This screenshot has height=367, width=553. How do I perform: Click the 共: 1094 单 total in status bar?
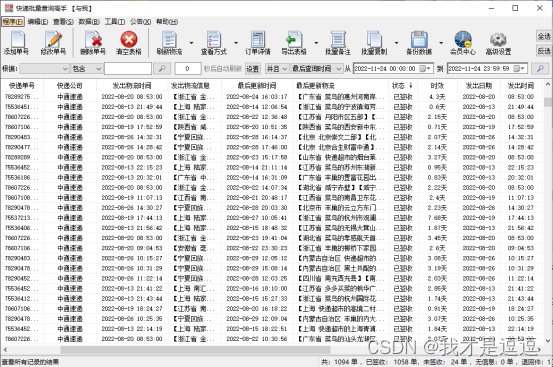(x=339, y=362)
